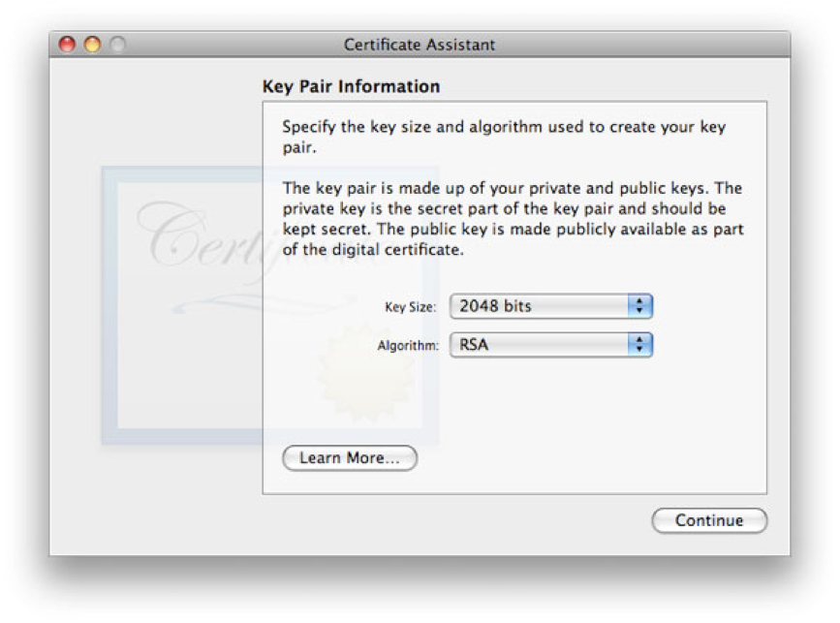840x623 pixels.
Task: Open the Algorithm dropdown showing RSA
Action: pyautogui.click(x=550, y=345)
